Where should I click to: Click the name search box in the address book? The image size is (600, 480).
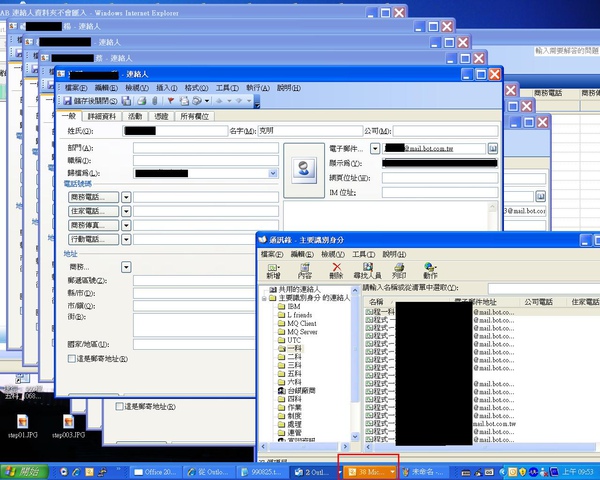tap(544, 289)
